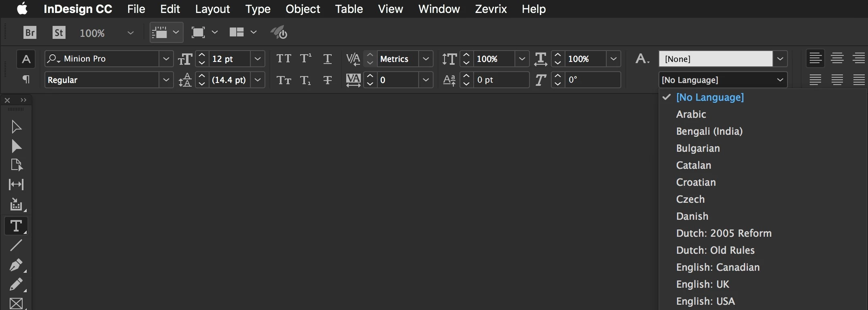Toggle Underline formatting
This screenshot has height=310, width=868.
click(328, 59)
